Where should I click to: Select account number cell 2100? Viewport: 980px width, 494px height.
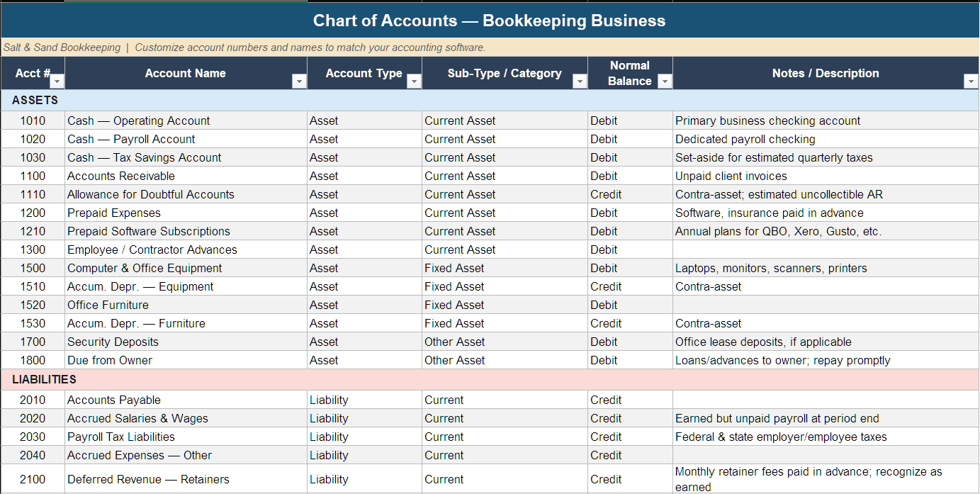33,479
